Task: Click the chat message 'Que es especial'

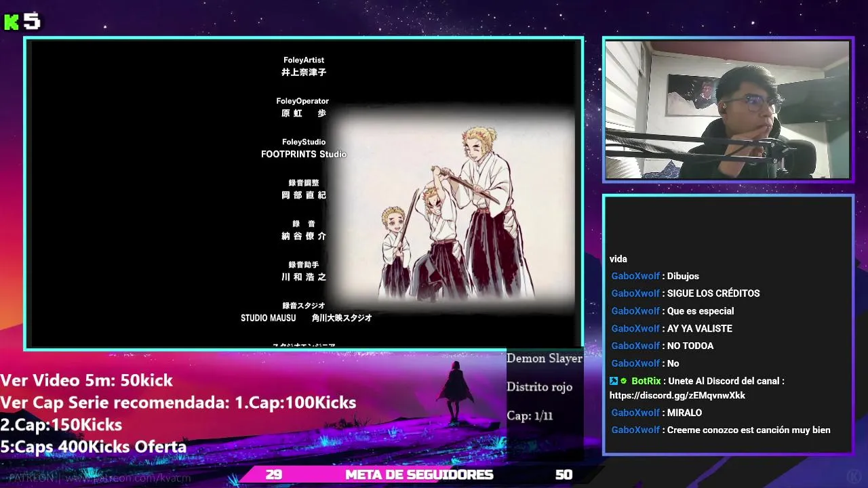Action: pyautogui.click(x=701, y=311)
